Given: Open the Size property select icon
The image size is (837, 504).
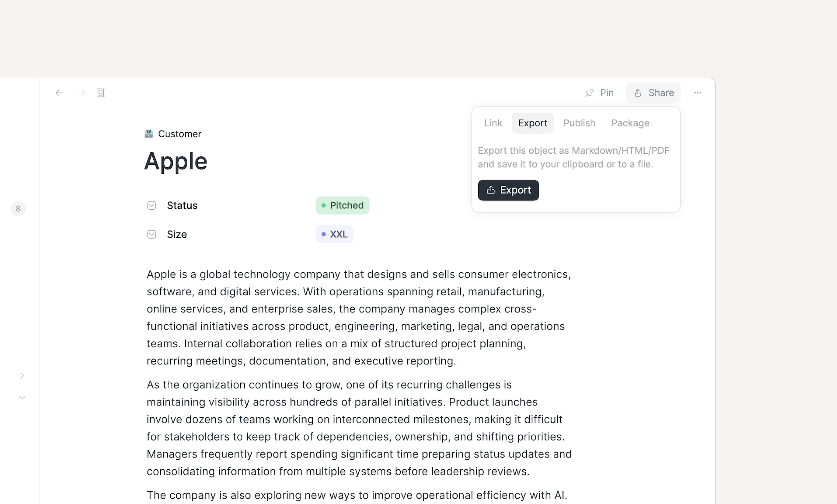Looking at the screenshot, I should tap(151, 234).
